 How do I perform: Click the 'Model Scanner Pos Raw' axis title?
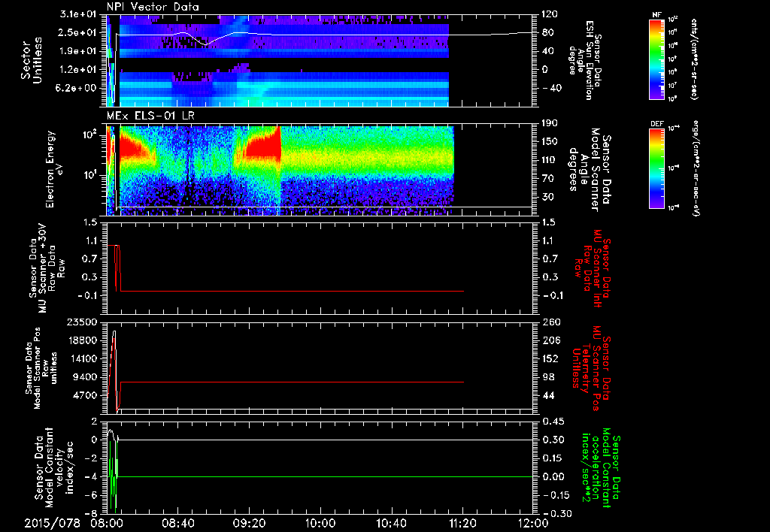coord(42,368)
